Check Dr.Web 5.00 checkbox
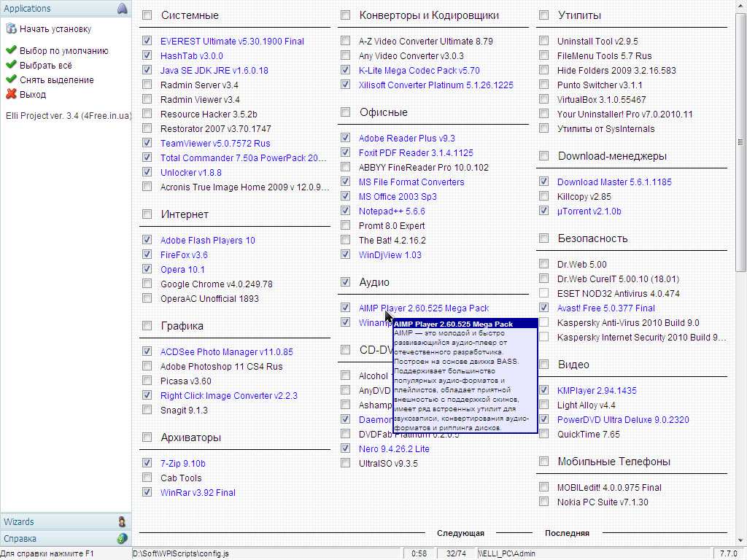 543,264
